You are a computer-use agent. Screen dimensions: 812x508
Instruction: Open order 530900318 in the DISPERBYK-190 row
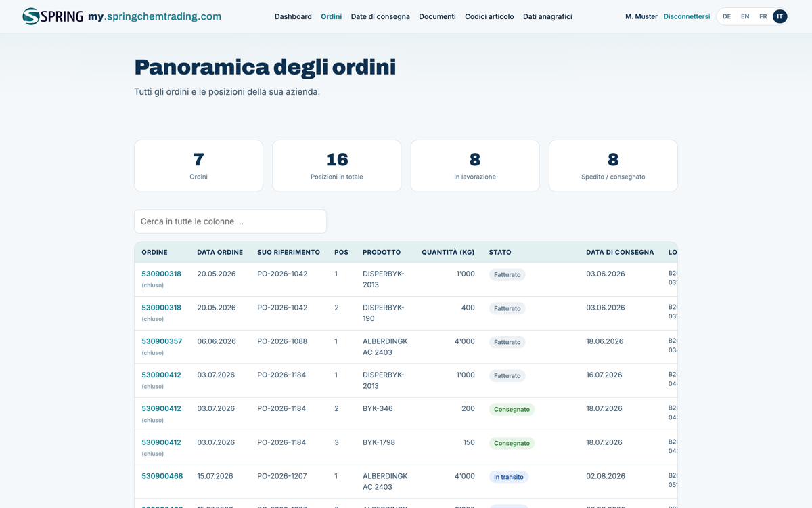(161, 308)
